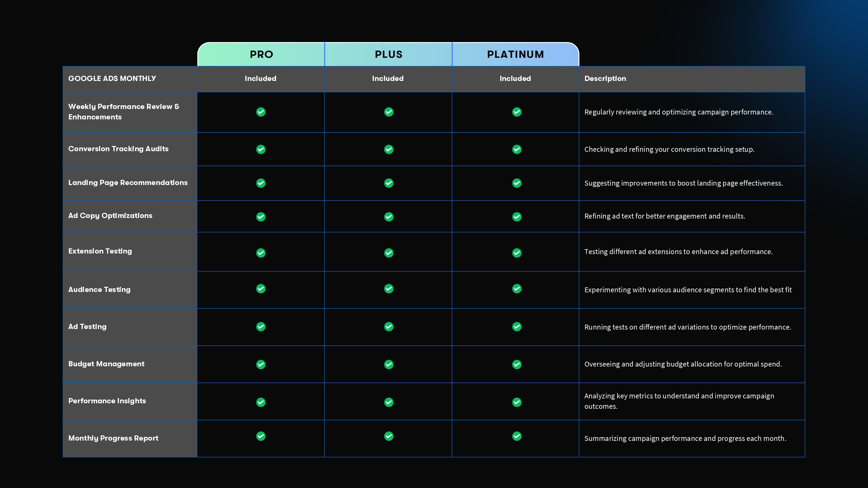The height and width of the screenshot is (488, 868).
Task: Click the PRO checkmark for Conversion Tracking Audits
Action: point(261,149)
